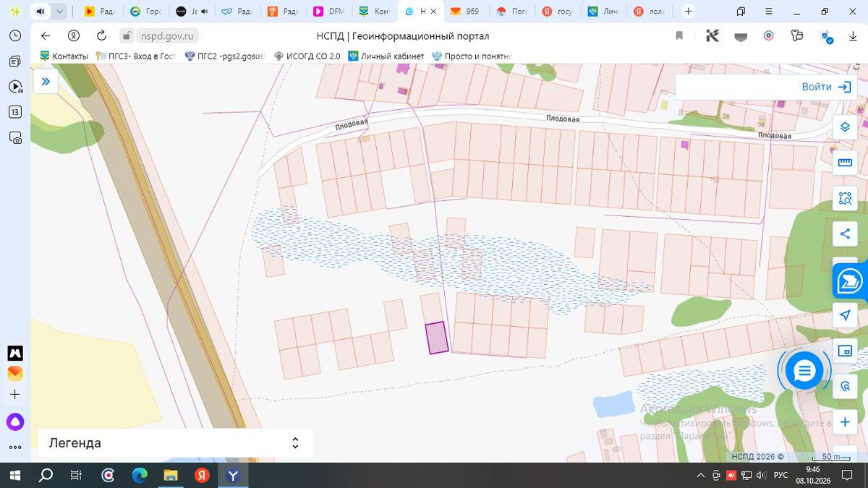Select the ruler measurement tool
Screen dimensions: 868x488
click(845, 163)
